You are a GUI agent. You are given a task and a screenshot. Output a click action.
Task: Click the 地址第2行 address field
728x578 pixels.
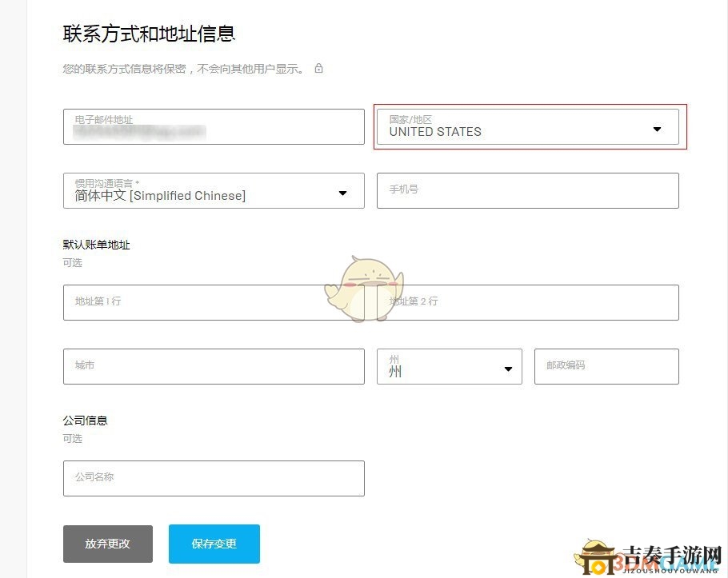[529, 302]
